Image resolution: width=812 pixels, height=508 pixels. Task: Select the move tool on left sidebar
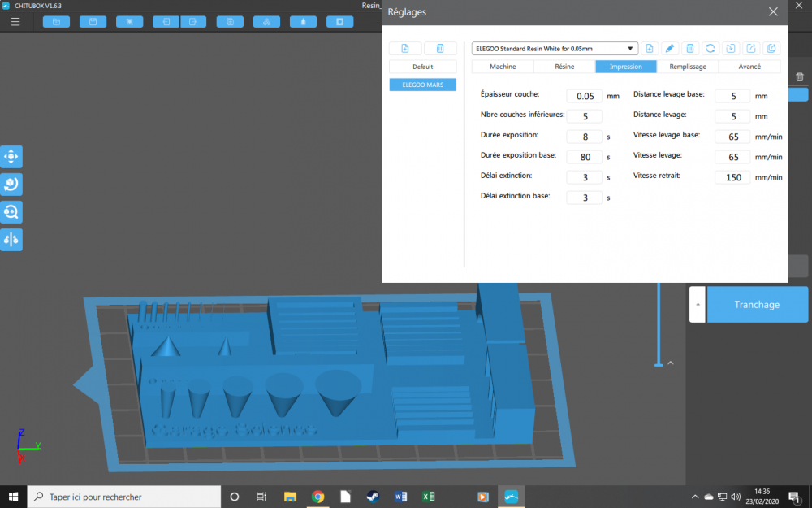[11, 157]
